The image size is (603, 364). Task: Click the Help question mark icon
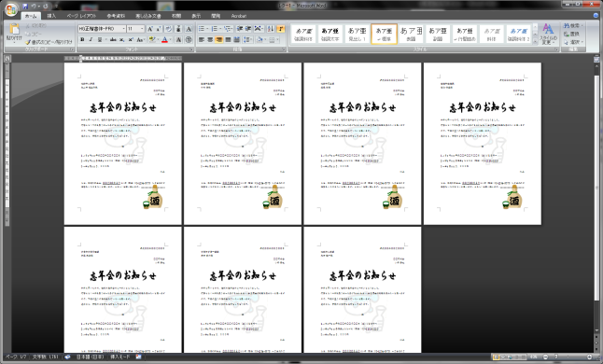click(596, 16)
